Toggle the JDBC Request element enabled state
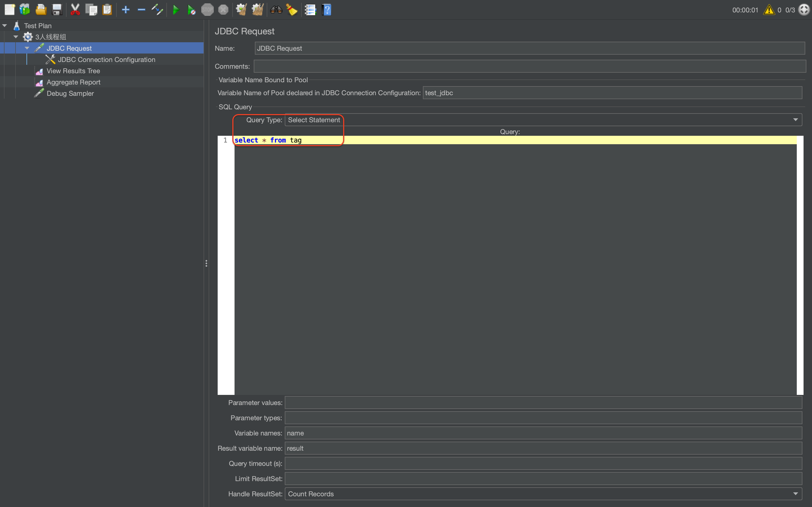Screen dimensions: 812x507 pos(157,9)
